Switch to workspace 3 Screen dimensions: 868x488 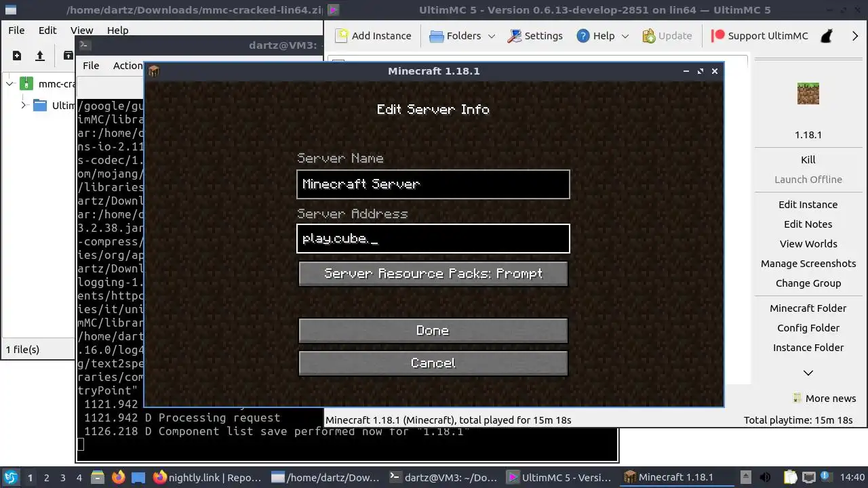pyautogui.click(x=62, y=477)
